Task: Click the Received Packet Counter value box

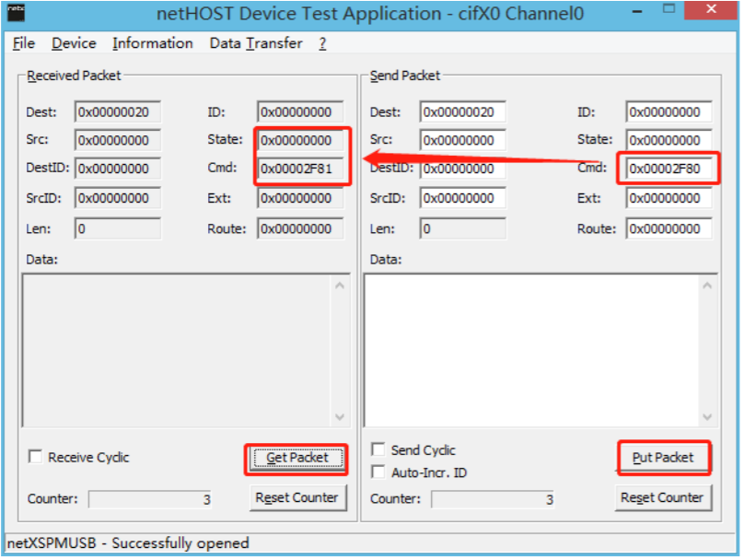Action: point(150,499)
